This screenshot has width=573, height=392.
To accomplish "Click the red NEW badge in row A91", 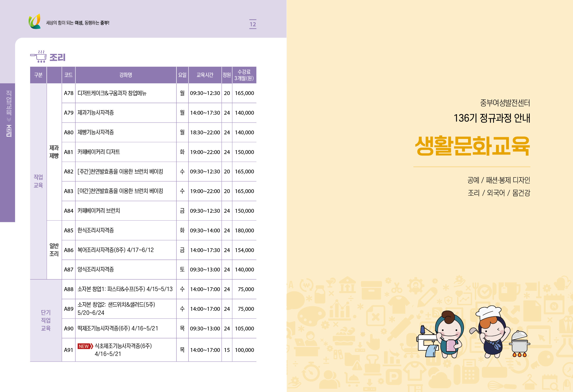I will [x=85, y=346].
